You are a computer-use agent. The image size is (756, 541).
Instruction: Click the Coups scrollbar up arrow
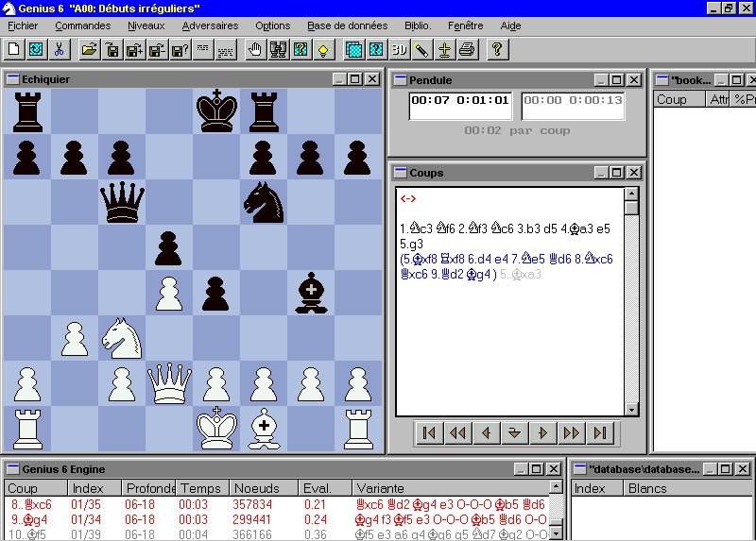(x=631, y=194)
